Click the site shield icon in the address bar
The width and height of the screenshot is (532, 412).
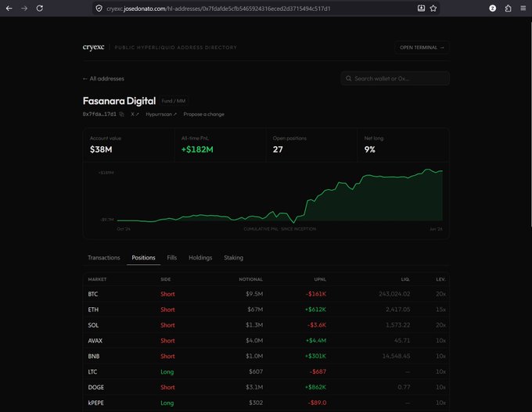coord(99,9)
